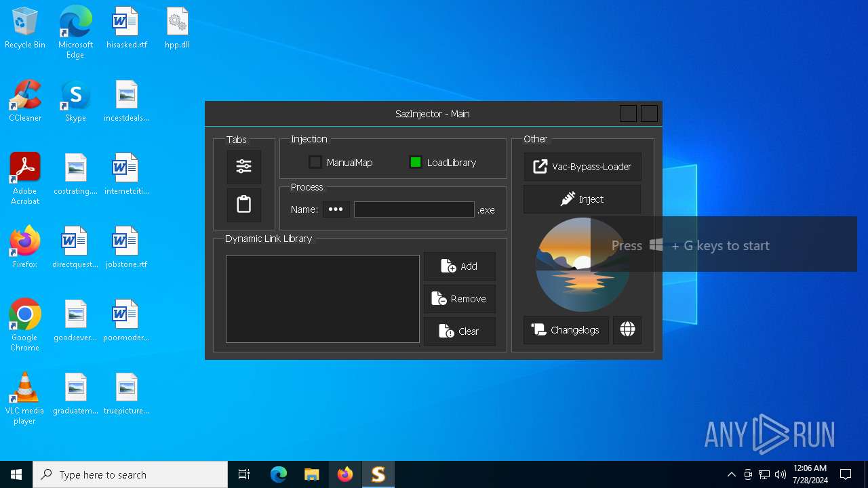Focus the process name input field

pos(414,209)
